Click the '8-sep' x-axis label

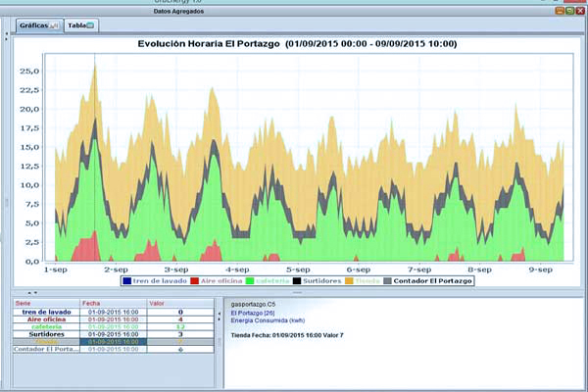pyautogui.click(x=479, y=269)
